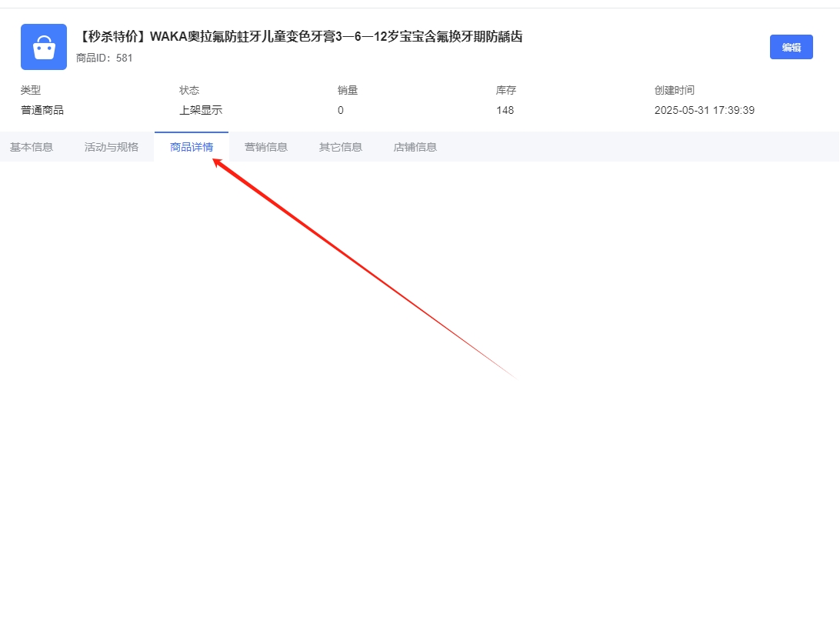Click the 销量 label
The height and width of the screenshot is (634, 840).
pyautogui.click(x=348, y=90)
